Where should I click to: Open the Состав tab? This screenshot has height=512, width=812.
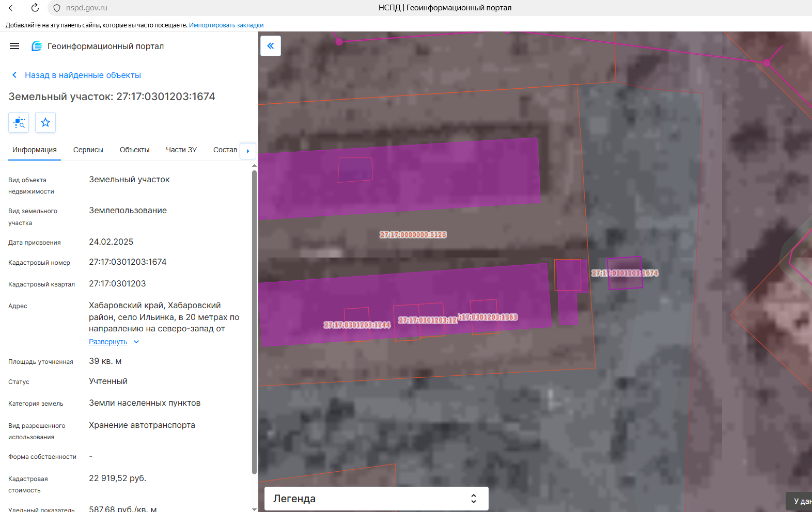(x=225, y=150)
